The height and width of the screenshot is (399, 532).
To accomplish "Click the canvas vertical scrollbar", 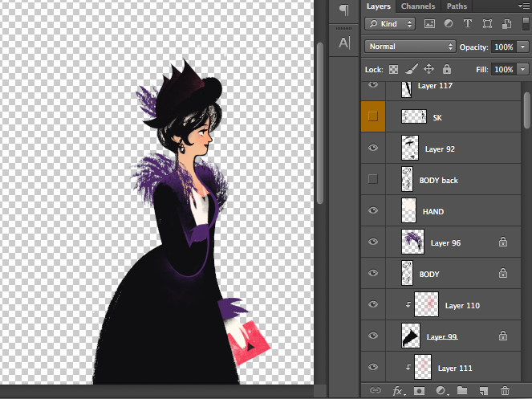I will tap(319, 123).
